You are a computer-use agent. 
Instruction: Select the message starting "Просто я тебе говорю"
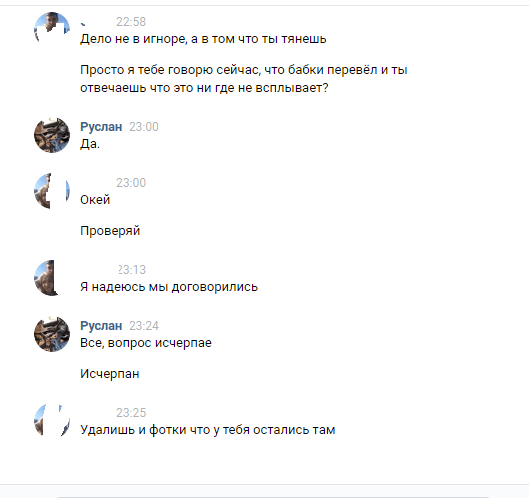coord(244,79)
